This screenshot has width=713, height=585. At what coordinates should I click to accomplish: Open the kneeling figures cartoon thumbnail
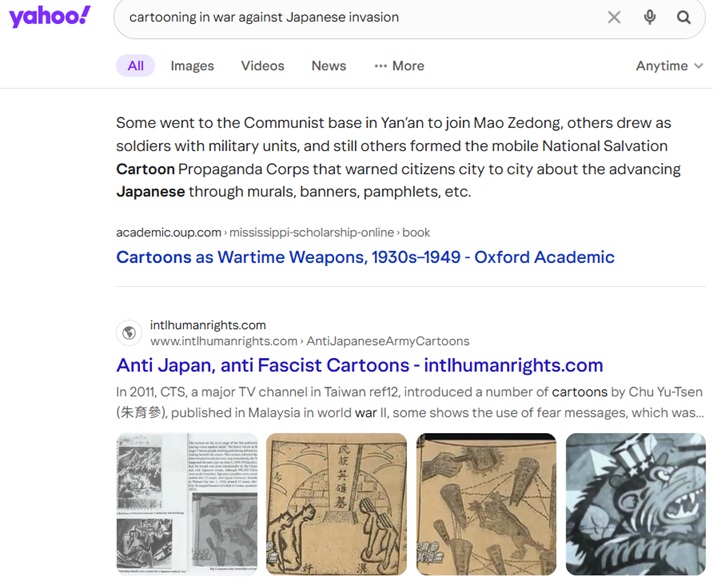tap(336, 504)
